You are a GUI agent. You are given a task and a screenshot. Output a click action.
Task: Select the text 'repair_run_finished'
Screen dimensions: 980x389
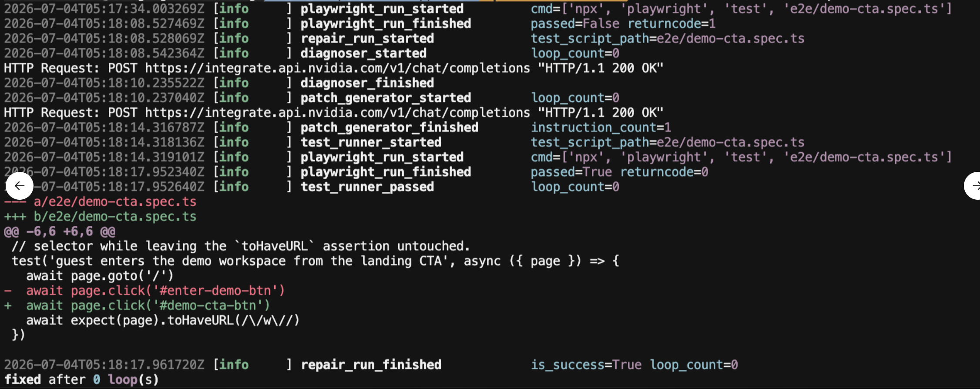click(371, 365)
